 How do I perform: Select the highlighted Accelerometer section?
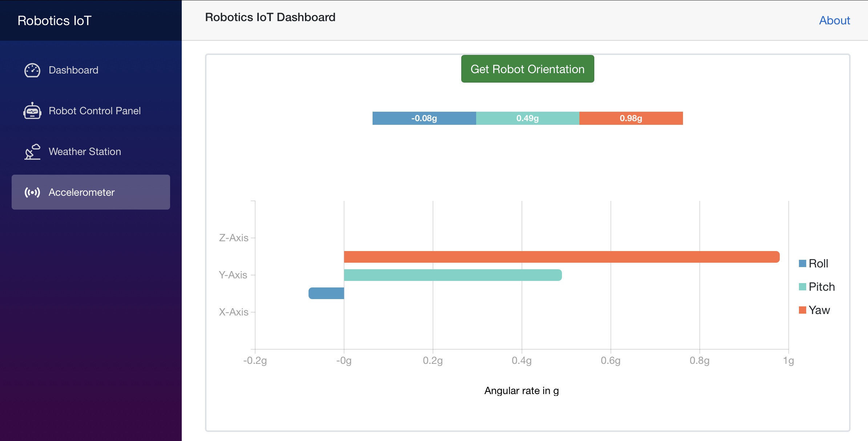(x=81, y=192)
